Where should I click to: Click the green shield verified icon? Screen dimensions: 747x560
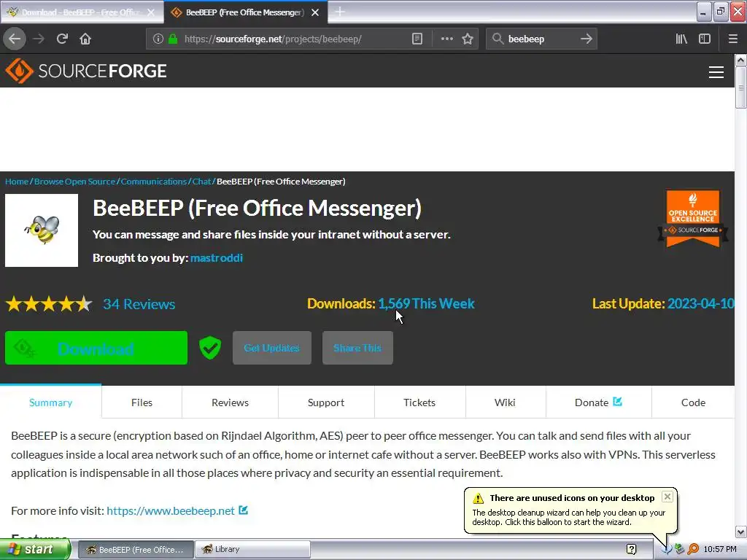(209, 348)
